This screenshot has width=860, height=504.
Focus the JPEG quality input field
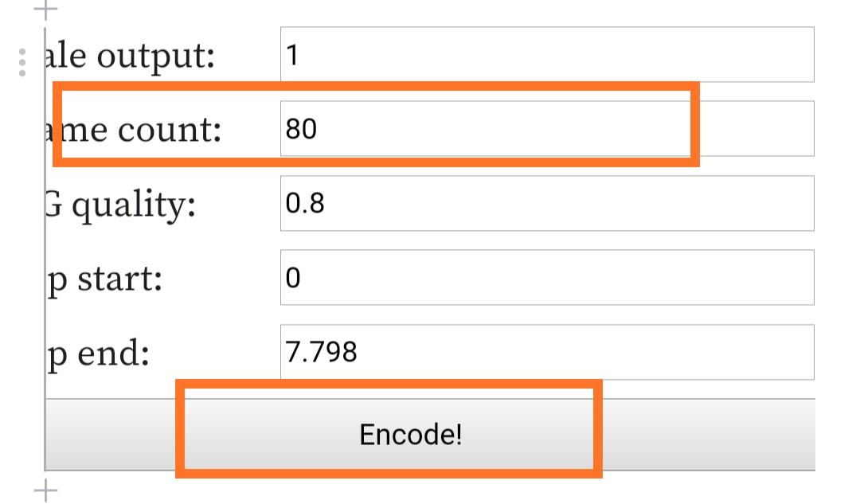tap(547, 204)
